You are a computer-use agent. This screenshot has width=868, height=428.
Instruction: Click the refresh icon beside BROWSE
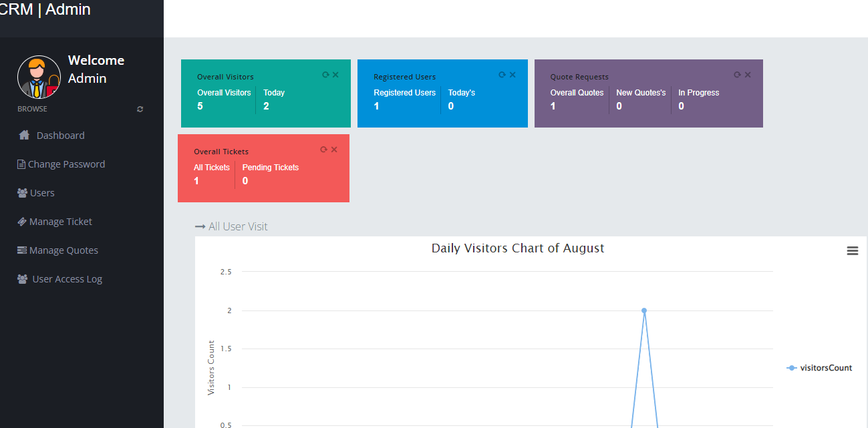pyautogui.click(x=140, y=109)
